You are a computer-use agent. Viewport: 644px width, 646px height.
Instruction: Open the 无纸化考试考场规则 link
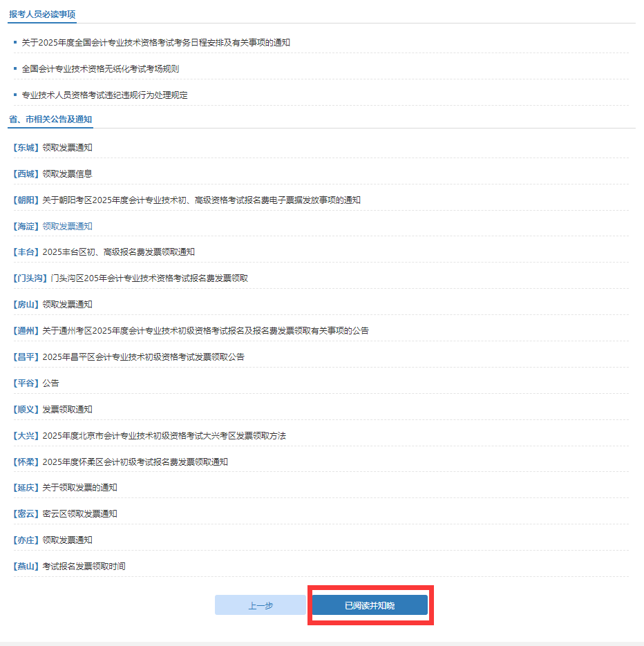pos(100,69)
